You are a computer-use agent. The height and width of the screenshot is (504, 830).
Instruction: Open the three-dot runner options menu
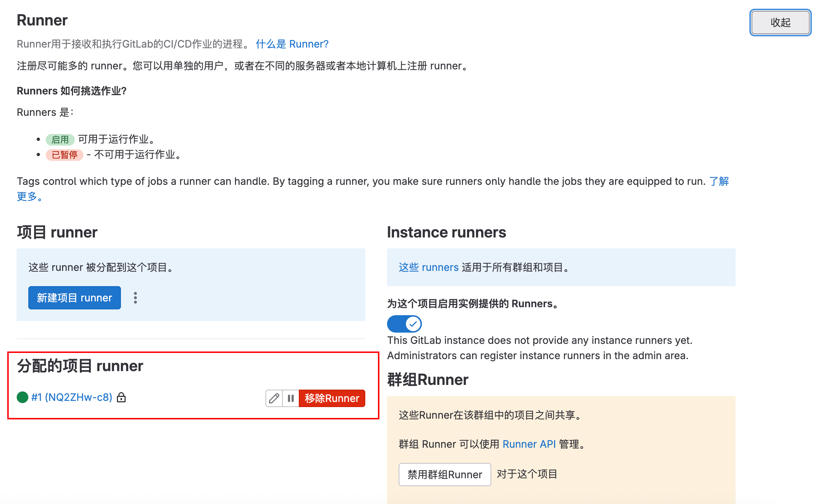(135, 298)
